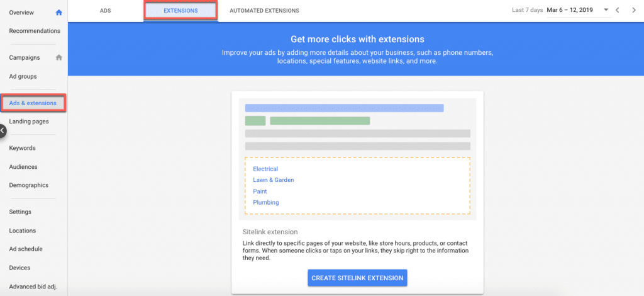Go to Keywords in the sidebar
644x296 pixels.
point(22,148)
